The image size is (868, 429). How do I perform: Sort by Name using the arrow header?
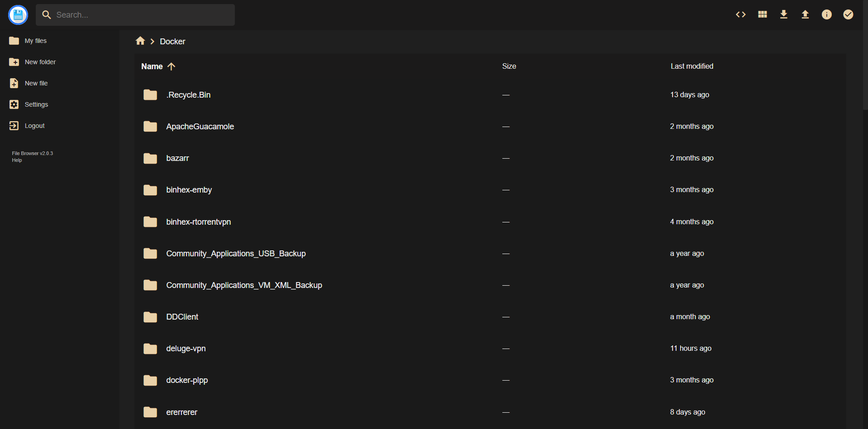coord(158,66)
